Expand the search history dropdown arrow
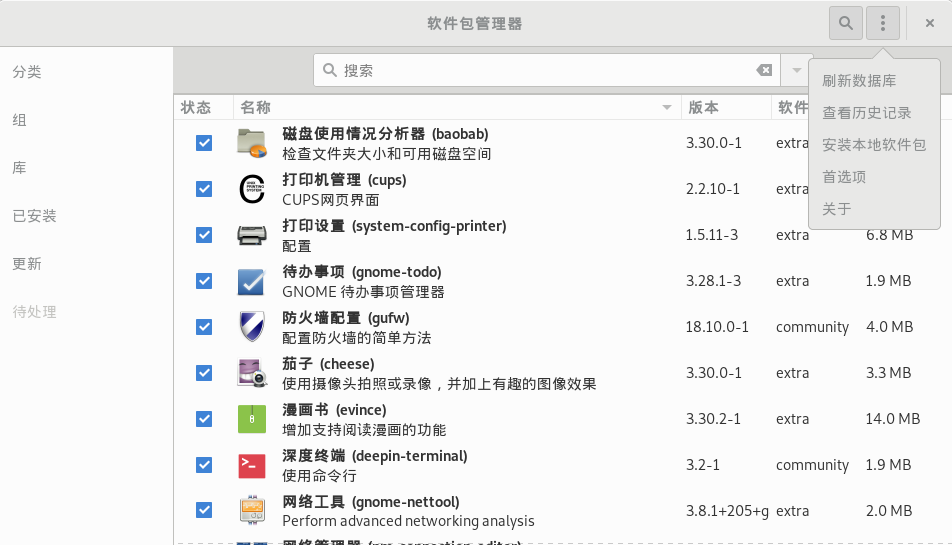Screen dimensions: 952x545 (x=796, y=71)
